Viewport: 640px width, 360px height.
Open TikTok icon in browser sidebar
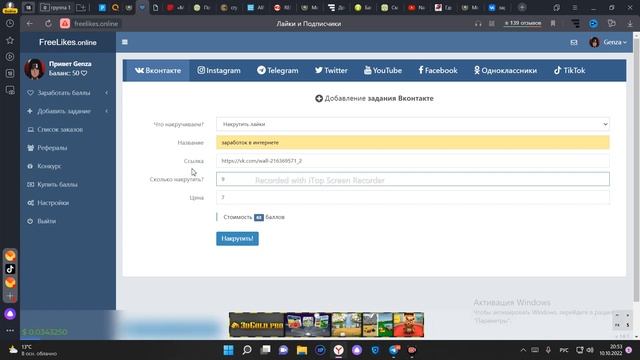coord(10,269)
